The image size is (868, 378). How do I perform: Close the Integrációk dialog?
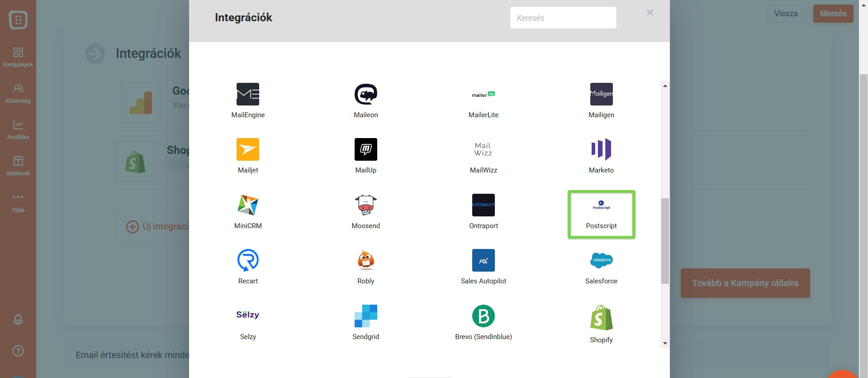pos(650,13)
